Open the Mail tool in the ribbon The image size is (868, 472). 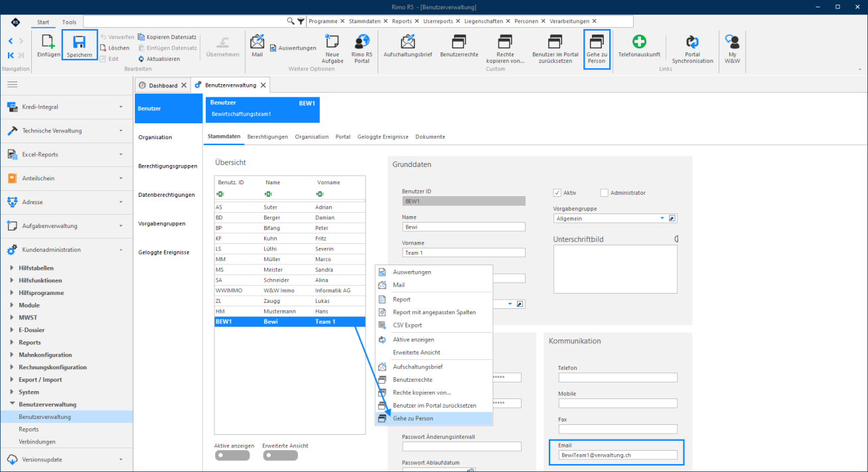pyautogui.click(x=257, y=46)
